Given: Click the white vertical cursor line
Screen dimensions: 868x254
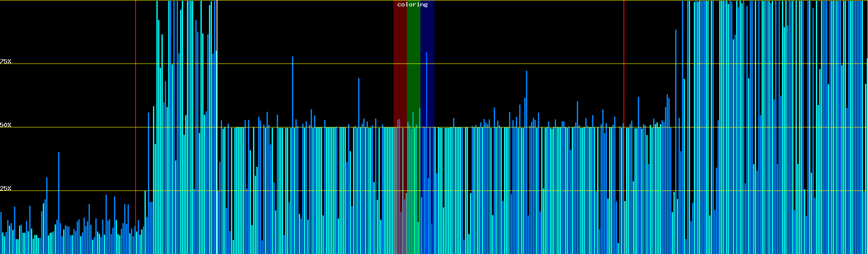Looking at the screenshot, I should pos(217,127).
